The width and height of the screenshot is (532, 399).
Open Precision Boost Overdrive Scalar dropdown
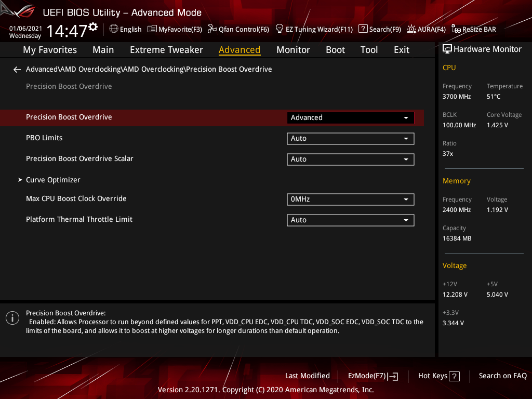(x=351, y=159)
